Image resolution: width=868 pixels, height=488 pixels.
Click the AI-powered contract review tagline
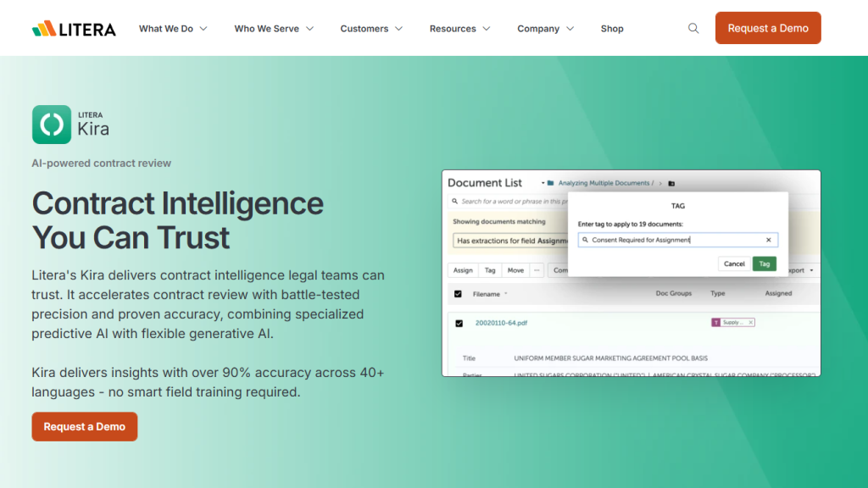pyautogui.click(x=102, y=164)
